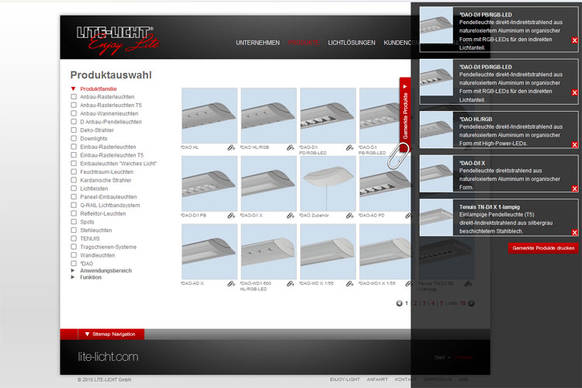
Task: Tick the Downlights checkbox
Action: point(73,138)
